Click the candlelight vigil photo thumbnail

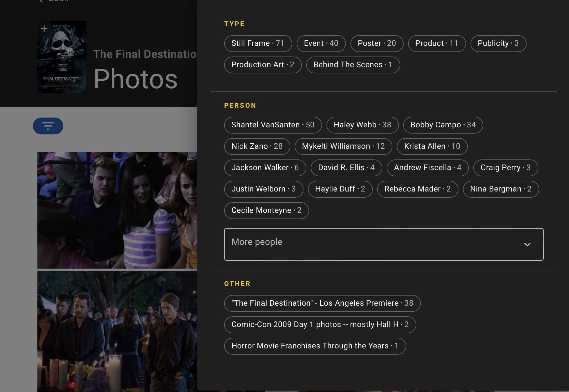coord(117,332)
